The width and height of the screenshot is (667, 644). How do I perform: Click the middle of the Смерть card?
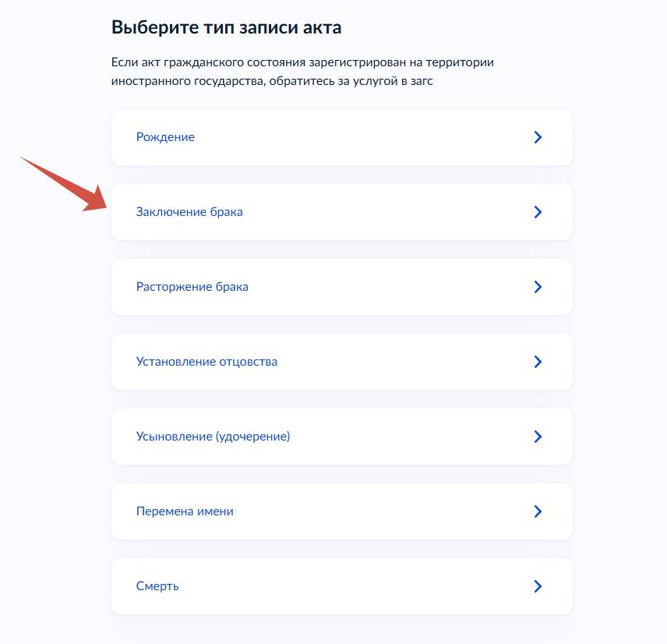[342, 586]
